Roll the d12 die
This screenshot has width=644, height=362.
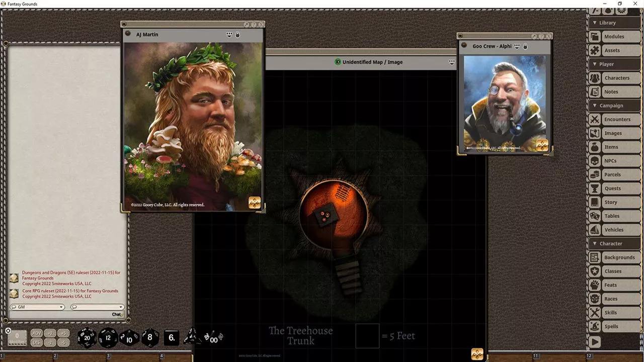point(108,337)
